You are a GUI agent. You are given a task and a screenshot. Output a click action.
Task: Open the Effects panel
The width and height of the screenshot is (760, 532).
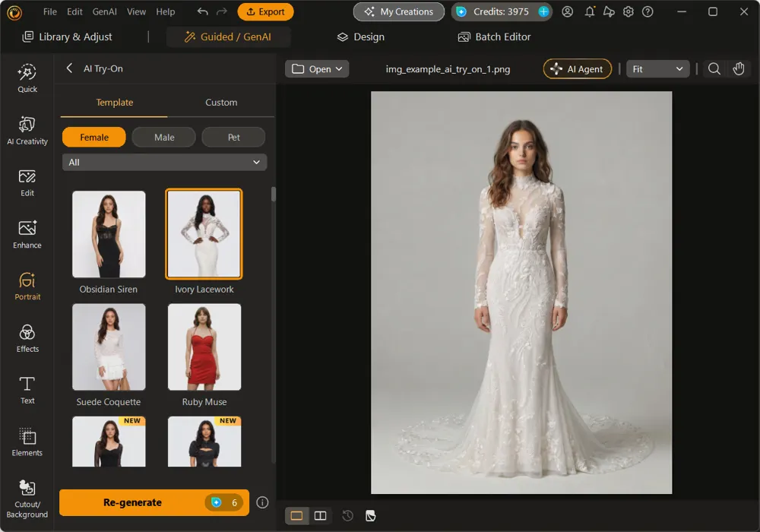pos(27,339)
